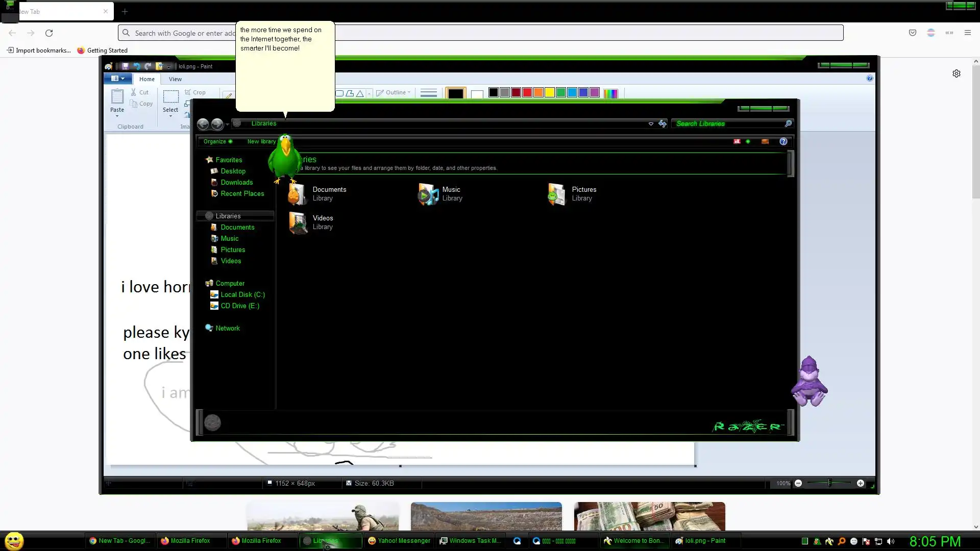Toggle the preview pane button in Explorer
Image resolution: width=980 pixels, height=551 pixels.
(765, 141)
